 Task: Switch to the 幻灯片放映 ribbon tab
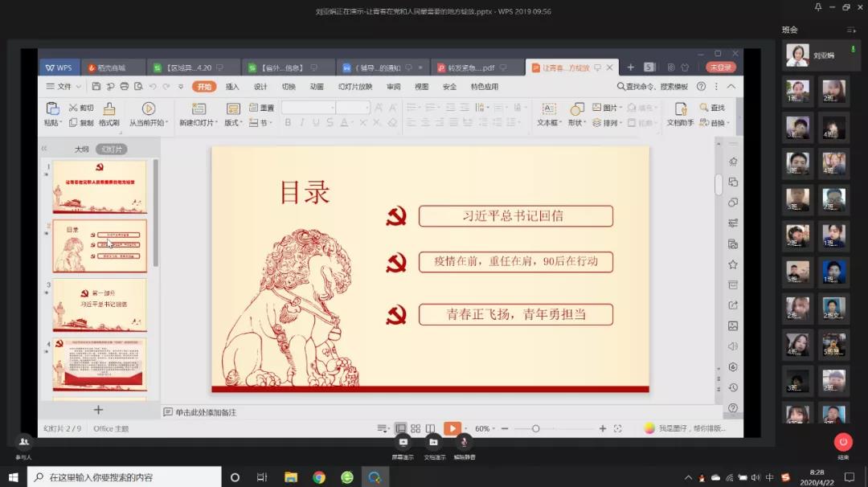354,87
